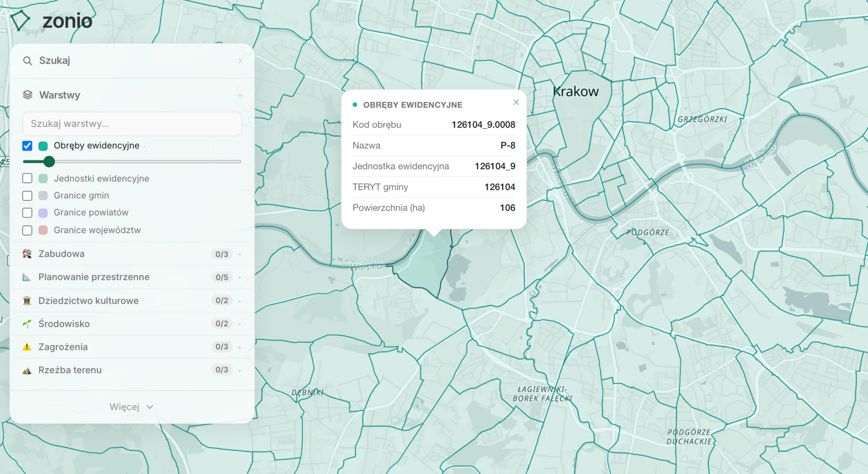Click the Granice województw red color swatch
The image size is (868, 474).
point(43,230)
